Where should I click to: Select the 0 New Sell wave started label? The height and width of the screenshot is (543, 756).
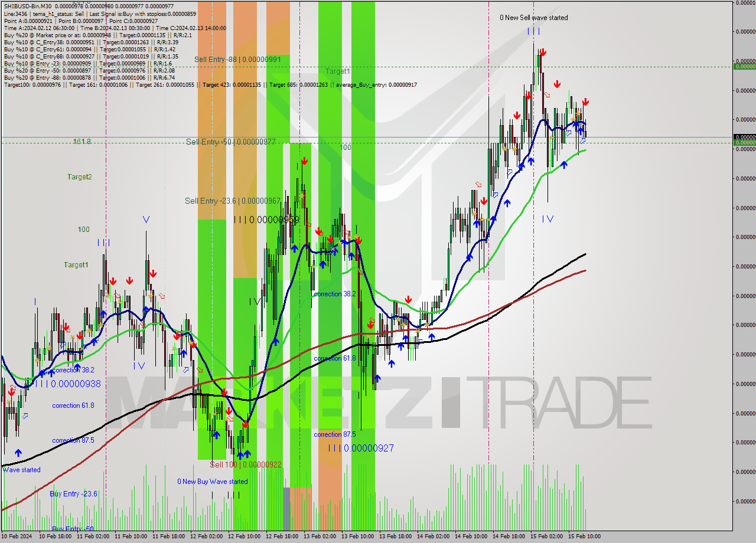click(x=534, y=18)
